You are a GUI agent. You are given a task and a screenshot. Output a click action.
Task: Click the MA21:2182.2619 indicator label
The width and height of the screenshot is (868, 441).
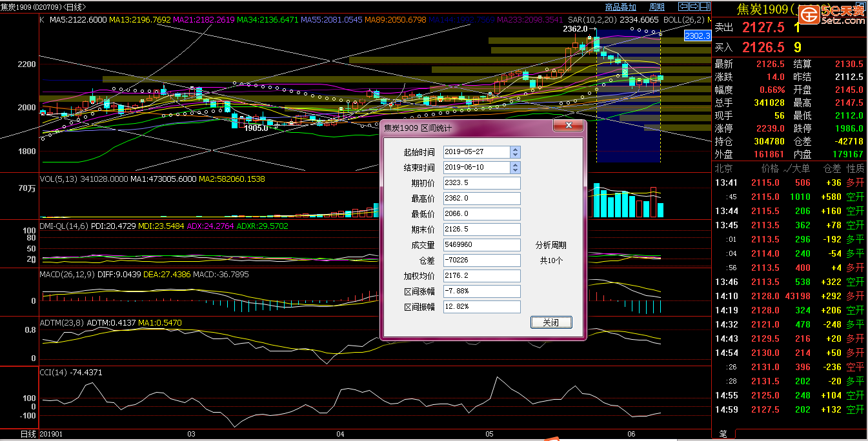(204, 20)
